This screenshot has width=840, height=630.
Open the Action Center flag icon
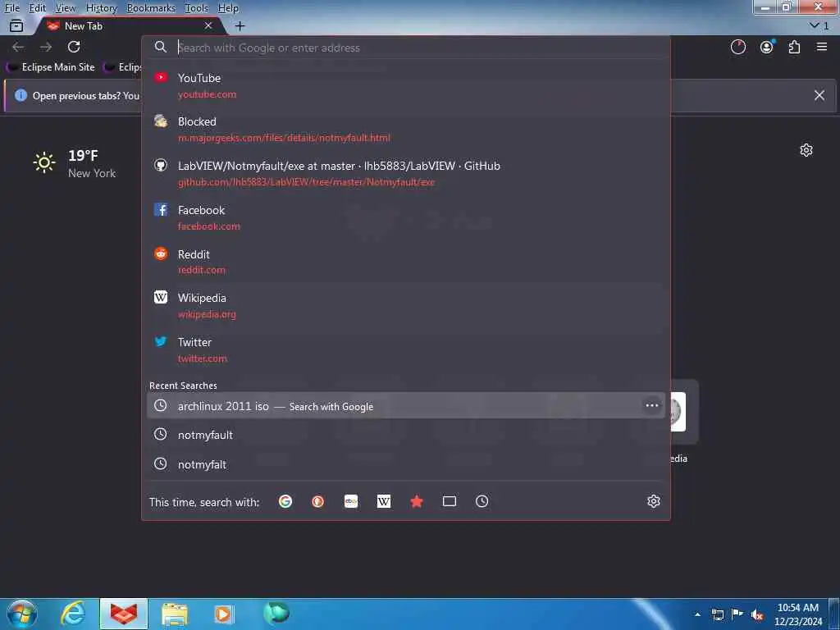click(x=737, y=614)
